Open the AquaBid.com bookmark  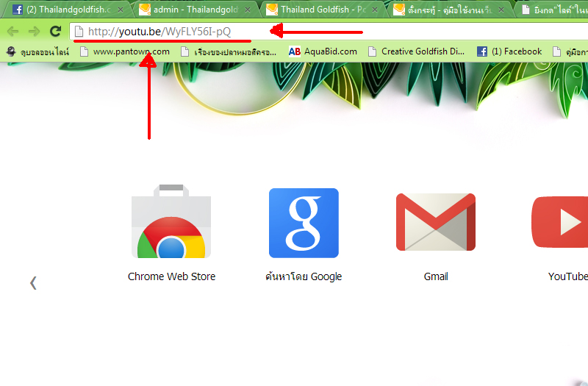(323, 51)
